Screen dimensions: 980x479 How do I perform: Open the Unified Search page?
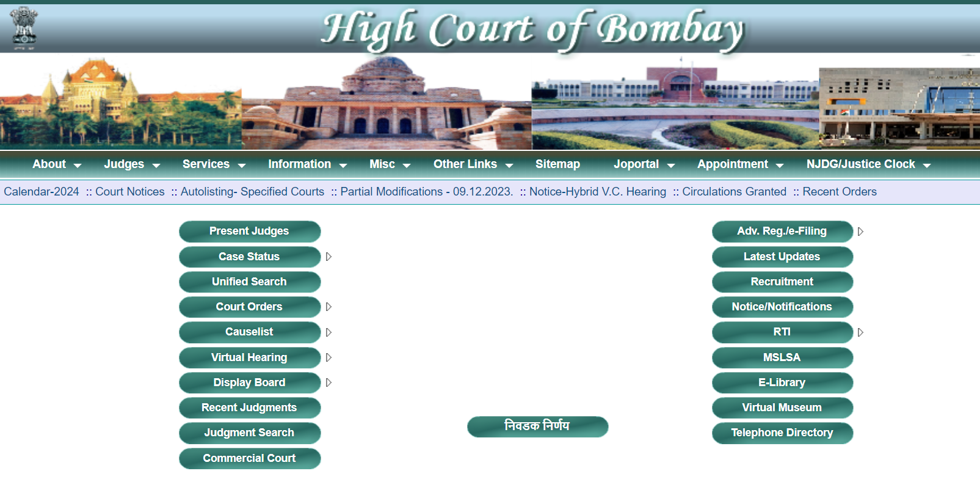tap(249, 282)
